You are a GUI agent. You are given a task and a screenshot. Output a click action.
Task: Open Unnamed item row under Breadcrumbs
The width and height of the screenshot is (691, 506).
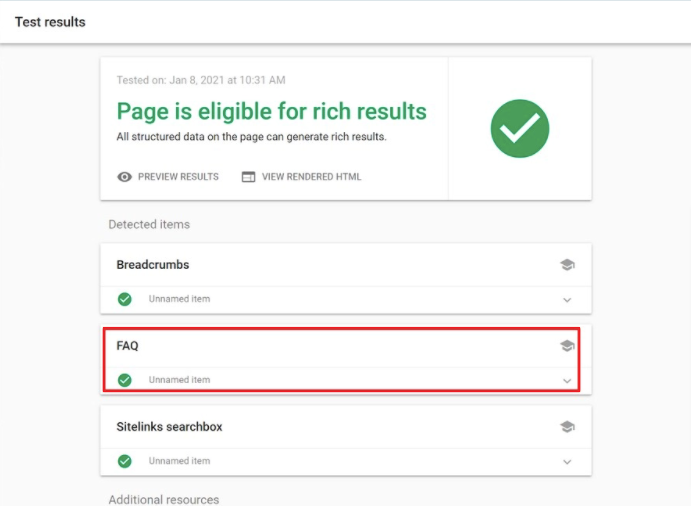click(180, 299)
